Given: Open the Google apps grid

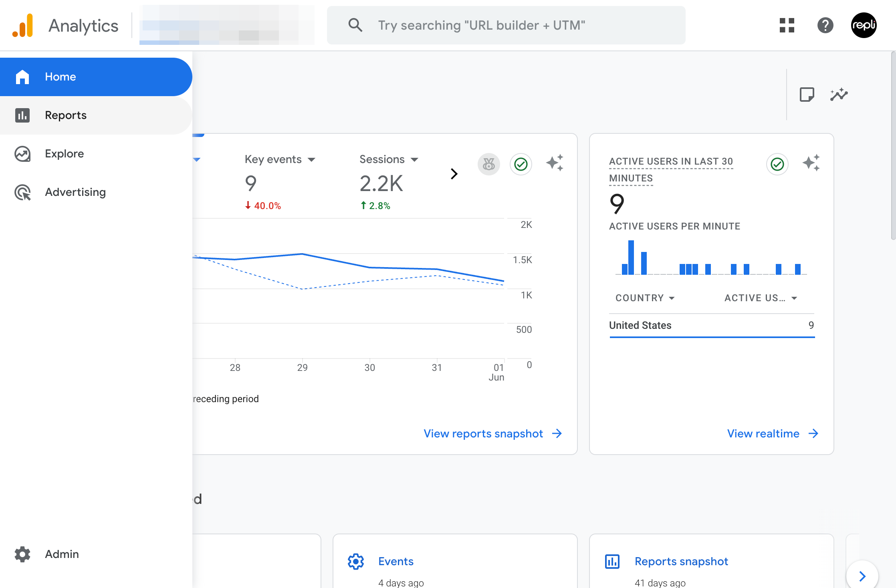Looking at the screenshot, I should [x=787, y=25].
